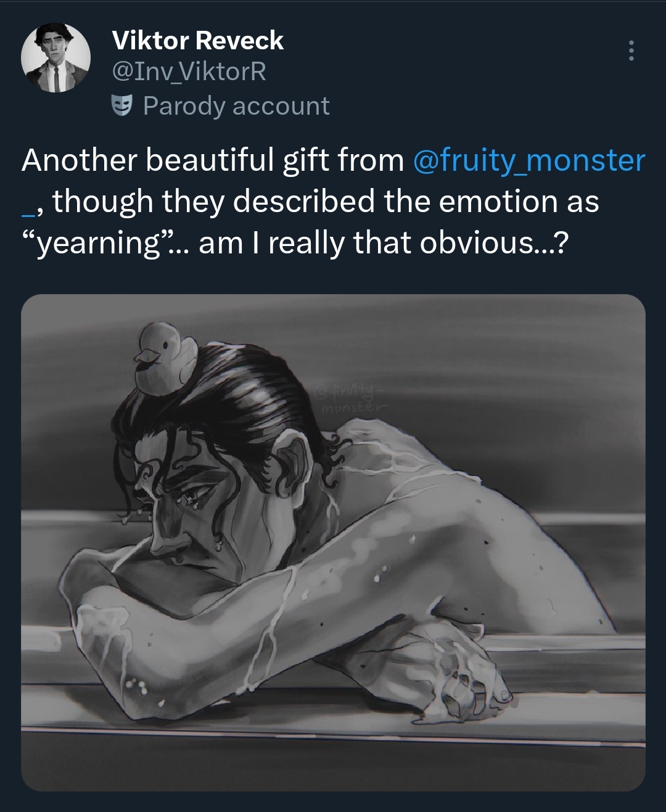Image resolution: width=666 pixels, height=812 pixels.
Task: Click the @Inv_ViktorR handle
Action: 189,72
